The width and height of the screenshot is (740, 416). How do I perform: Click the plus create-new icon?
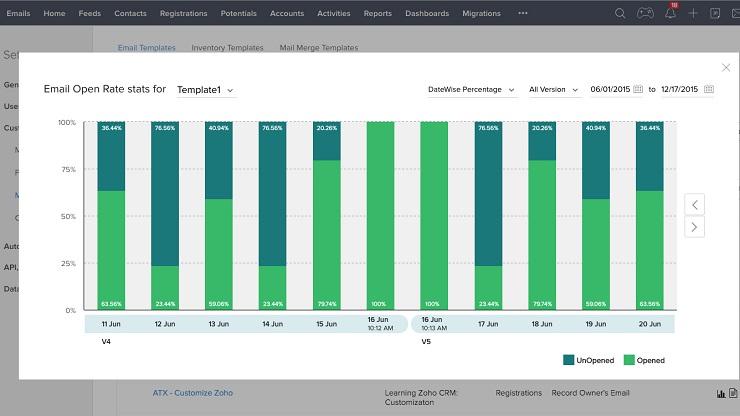pyautogui.click(x=694, y=13)
